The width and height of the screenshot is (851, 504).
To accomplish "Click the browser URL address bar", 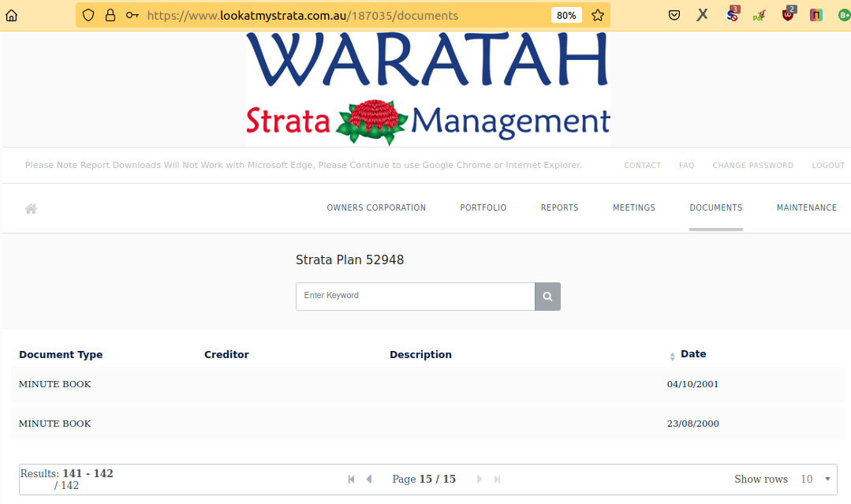I will coord(342,15).
